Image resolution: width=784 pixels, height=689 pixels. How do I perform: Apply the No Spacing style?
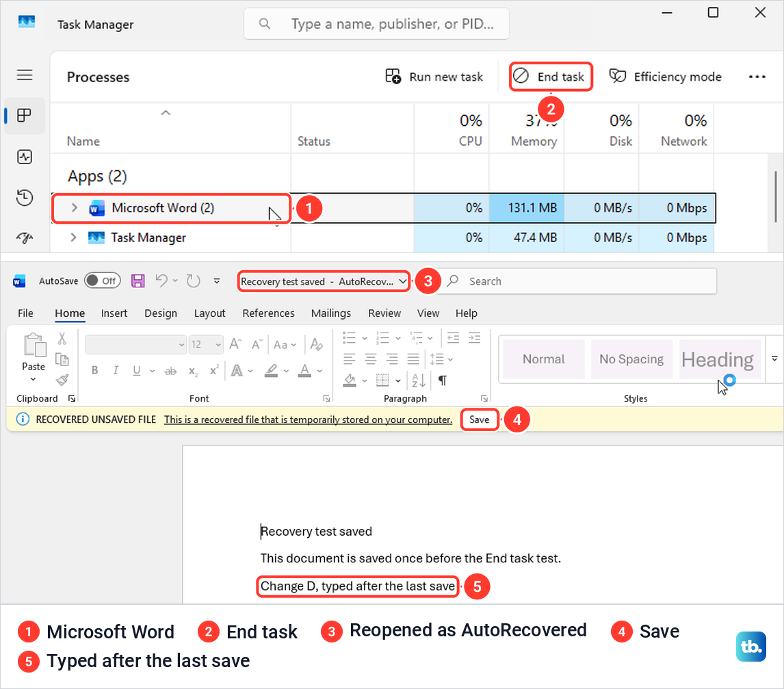[x=631, y=359]
